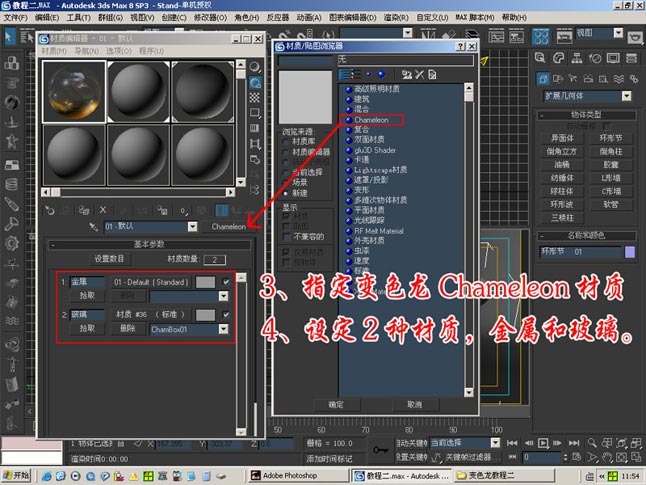Click View List + Icons in browser

coord(356,75)
